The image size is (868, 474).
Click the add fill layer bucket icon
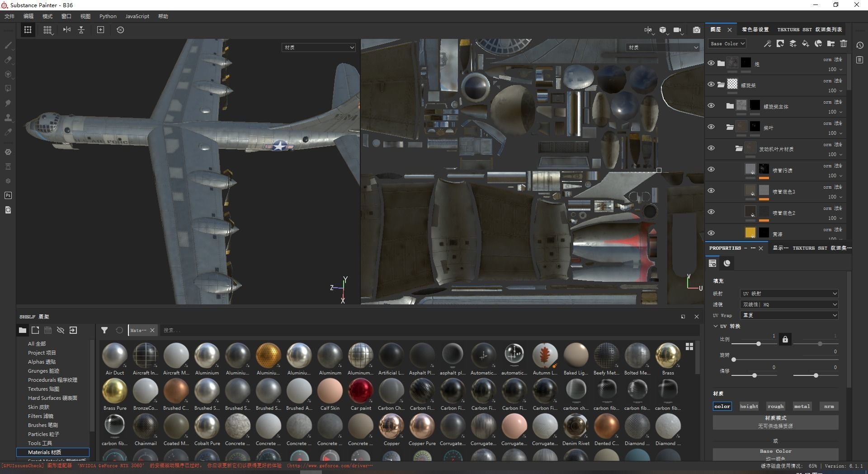(806, 43)
